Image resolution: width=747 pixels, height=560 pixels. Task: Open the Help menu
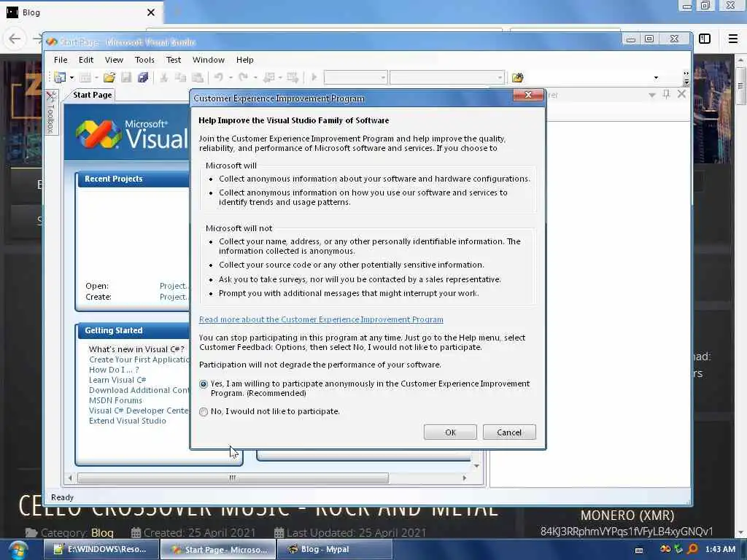click(x=245, y=60)
